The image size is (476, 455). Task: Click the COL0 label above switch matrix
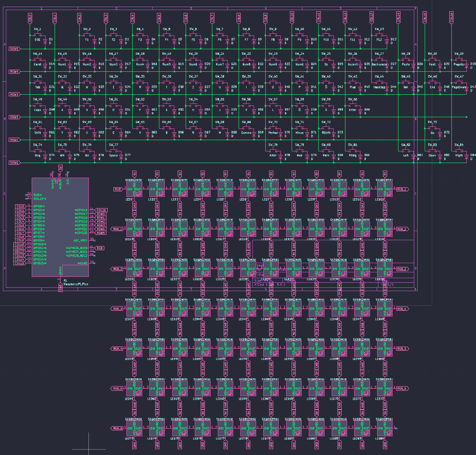pos(30,18)
